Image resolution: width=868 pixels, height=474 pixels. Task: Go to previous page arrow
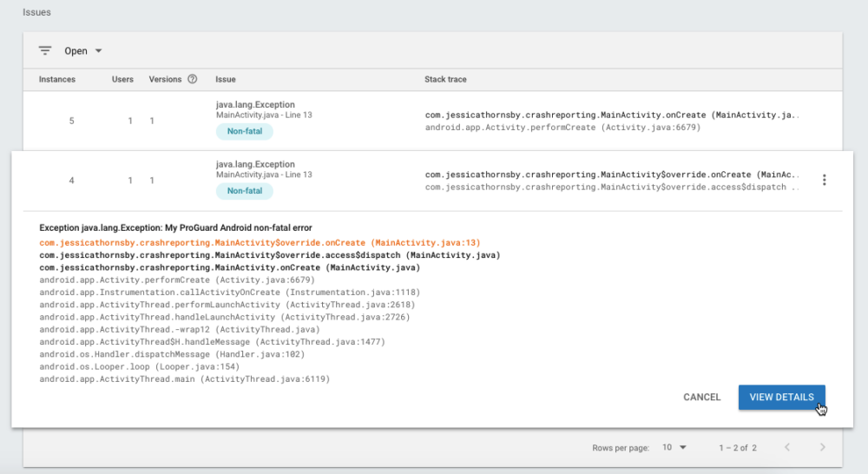click(x=787, y=447)
